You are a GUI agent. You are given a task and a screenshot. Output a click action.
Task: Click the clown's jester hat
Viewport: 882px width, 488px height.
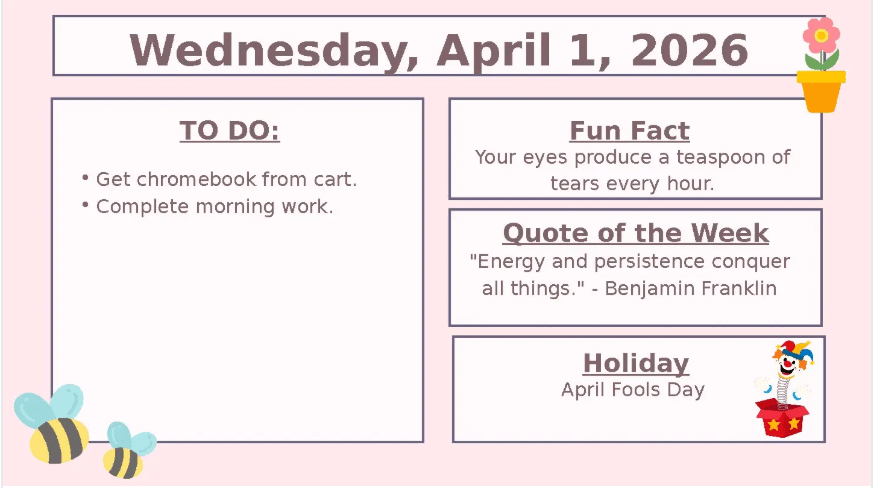tap(790, 353)
